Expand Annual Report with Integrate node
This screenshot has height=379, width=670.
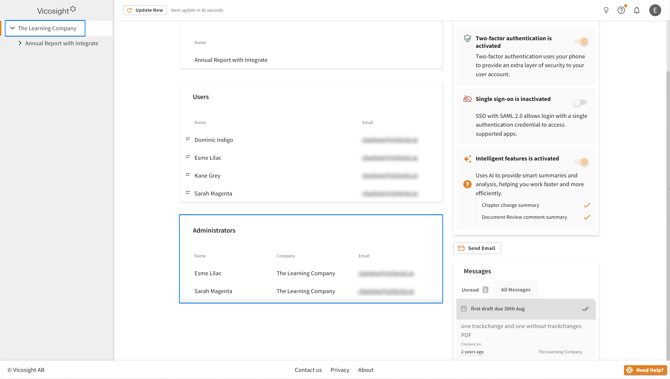[20, 43]
